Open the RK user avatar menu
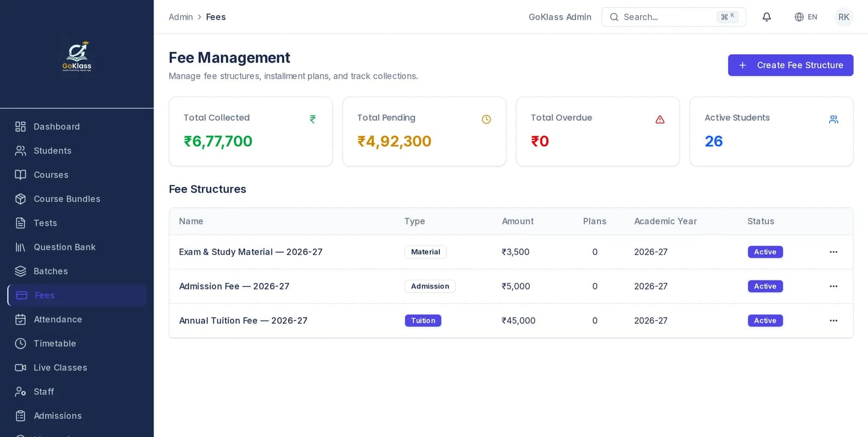The image size is (868, 437). click(844, 17)
